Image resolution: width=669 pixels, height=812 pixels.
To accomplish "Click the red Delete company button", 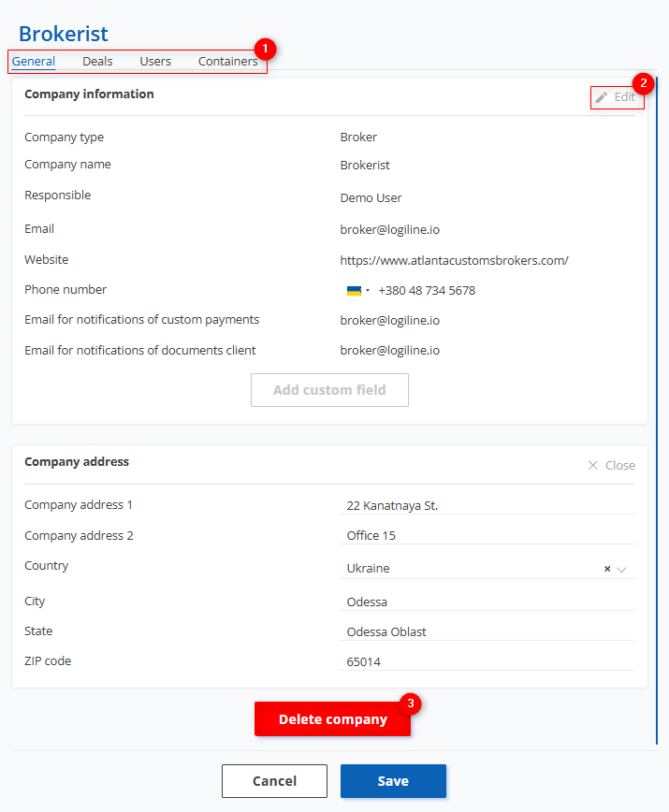I will [x=332, y=718].
